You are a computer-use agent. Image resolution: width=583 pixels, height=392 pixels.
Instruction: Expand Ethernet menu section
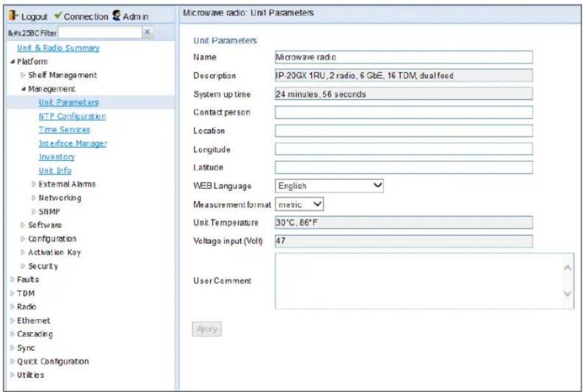[13, 321]
